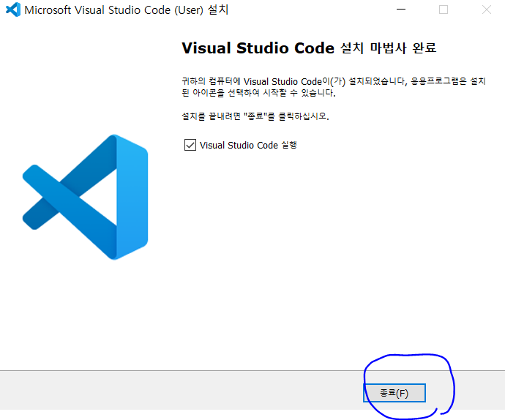Click the text '설치를 끝내려면 "종료"를 클릭하십시오.'
505x420 pixels.
[255, 116]
